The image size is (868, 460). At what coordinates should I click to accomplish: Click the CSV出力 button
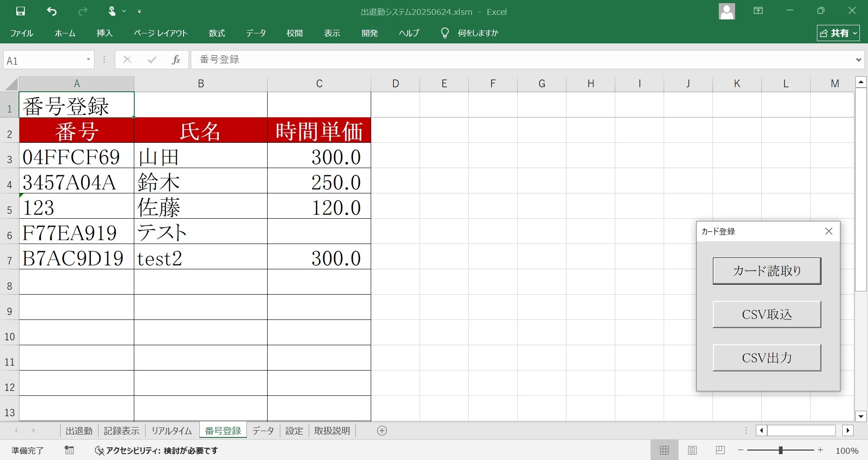tap(767, 357)
